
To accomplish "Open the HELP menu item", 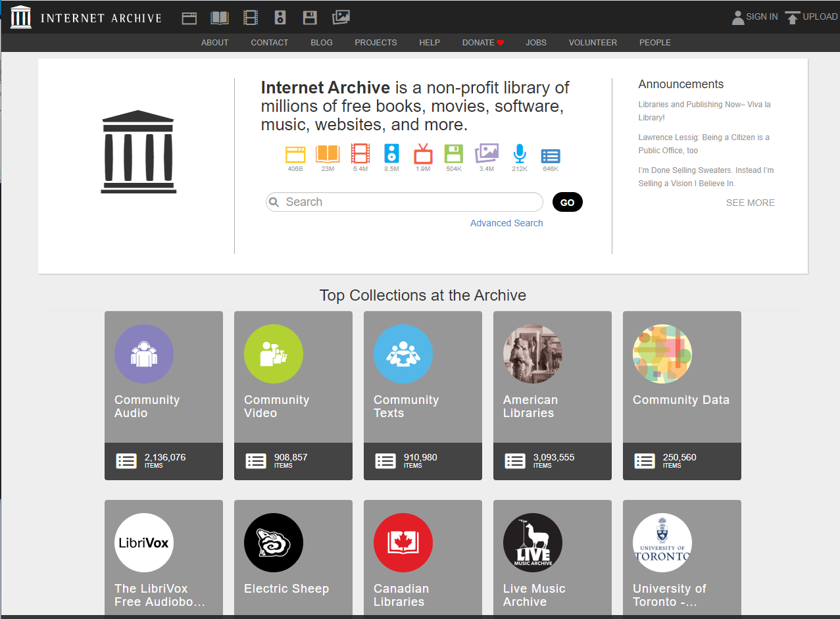I will [x=430, y=43].
